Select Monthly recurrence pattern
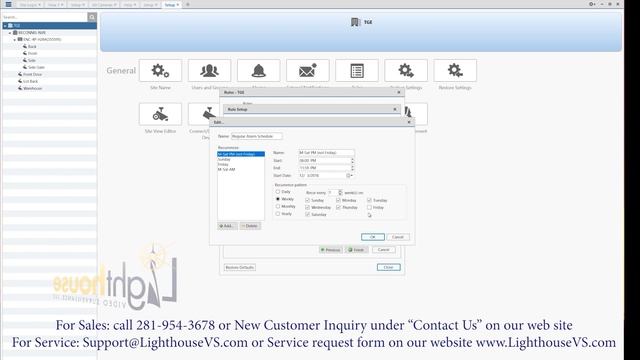640x360 pixels. tap(278, 206)
